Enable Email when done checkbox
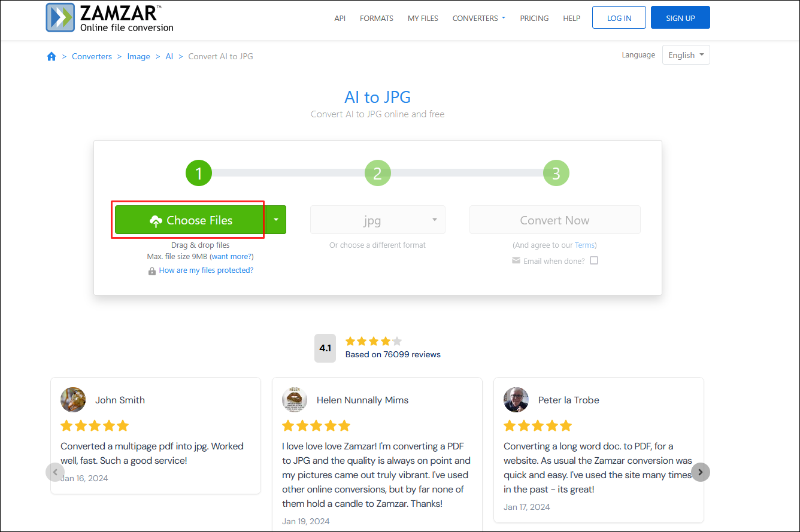800x532 pixels. point(594,260)
